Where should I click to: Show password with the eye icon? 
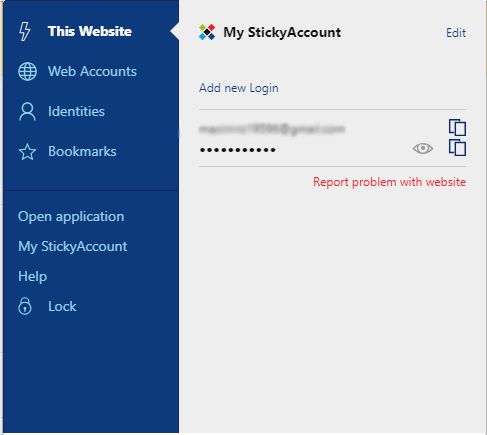(x=423, y=148)
